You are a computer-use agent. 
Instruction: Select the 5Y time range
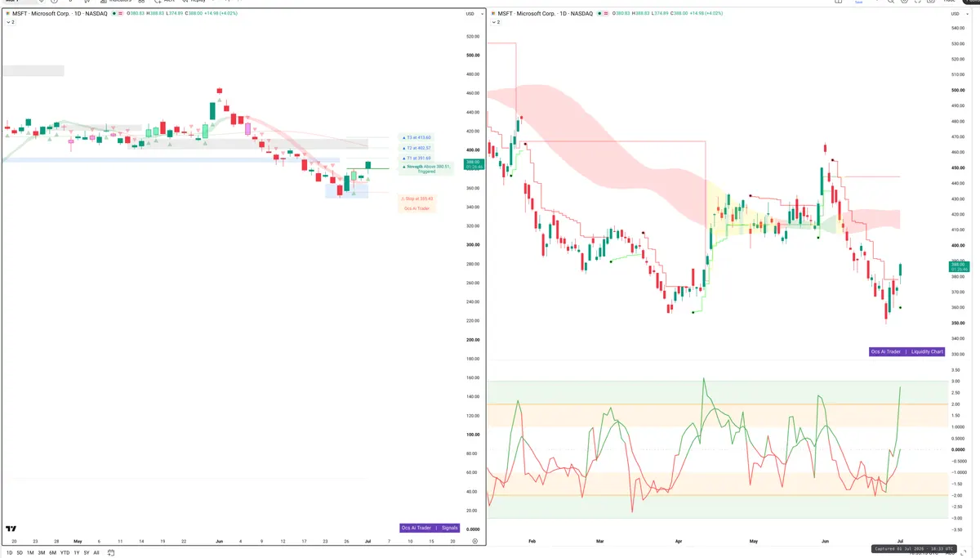pos(87,553)
